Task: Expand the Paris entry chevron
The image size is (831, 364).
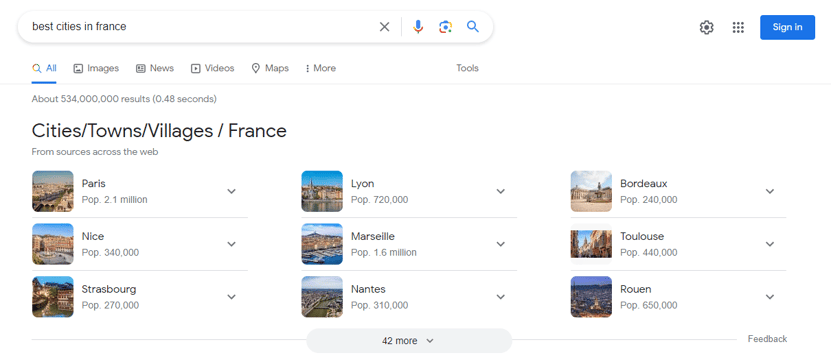Action: click(232, 191)
